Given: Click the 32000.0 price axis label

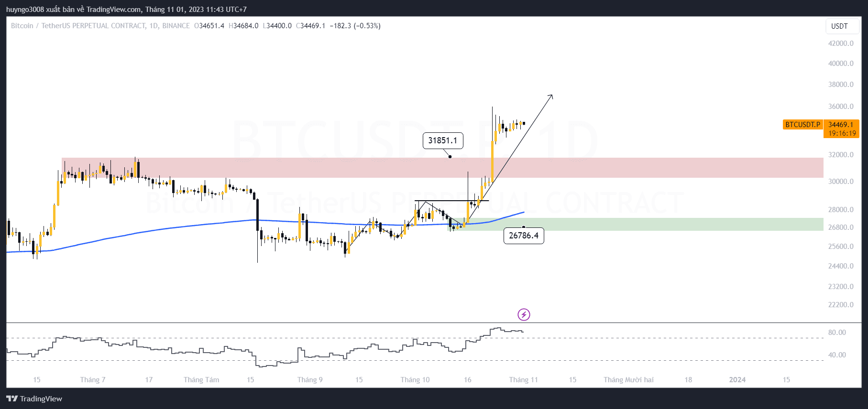Looking at the screenshot, I should pyautogui.click(x=841, y=155).
